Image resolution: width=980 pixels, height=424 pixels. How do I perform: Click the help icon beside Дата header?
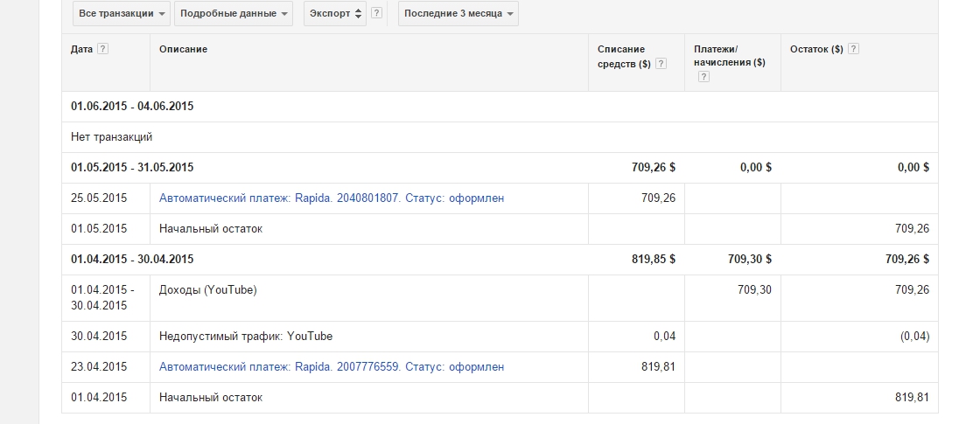click(x=103, y=49)
